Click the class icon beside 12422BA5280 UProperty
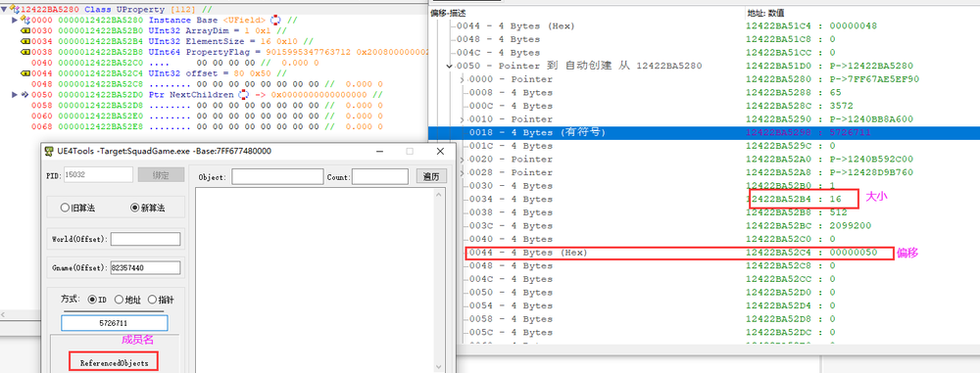This screenshot has width=980, height=373. 16,10
